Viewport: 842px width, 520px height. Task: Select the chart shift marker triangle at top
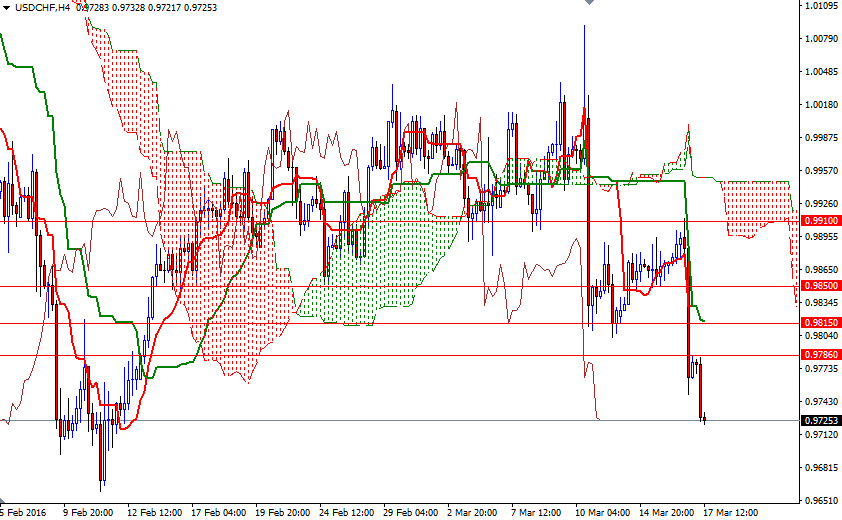coord(590,2)
